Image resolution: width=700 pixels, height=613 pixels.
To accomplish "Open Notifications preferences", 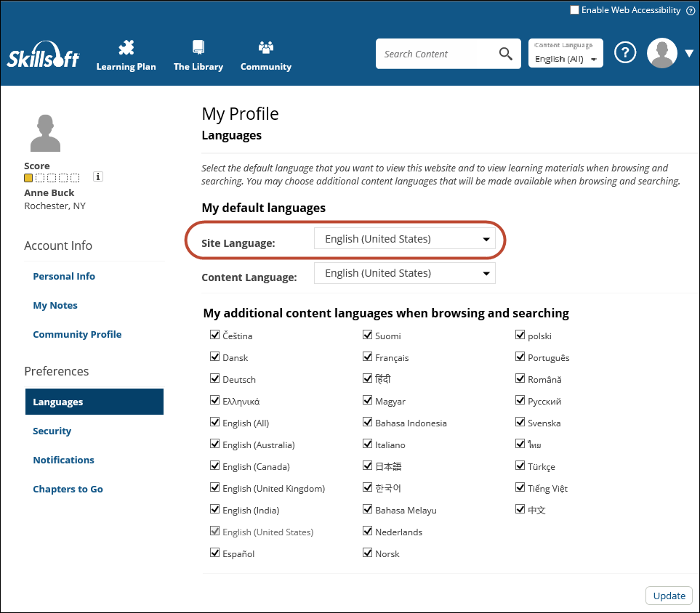I will pos(63,460).
